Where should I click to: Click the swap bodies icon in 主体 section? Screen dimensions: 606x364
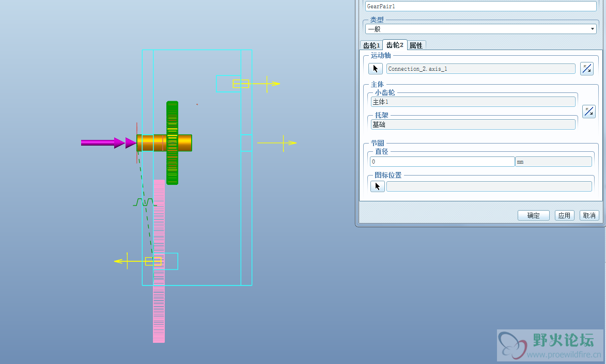589,111
